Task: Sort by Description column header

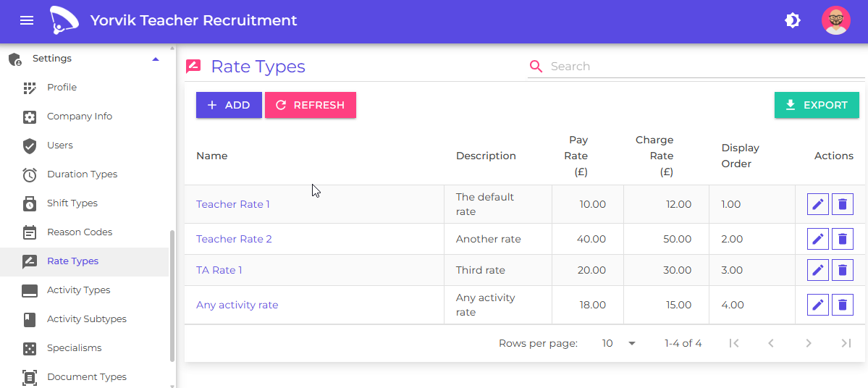Action: [486, 156]
